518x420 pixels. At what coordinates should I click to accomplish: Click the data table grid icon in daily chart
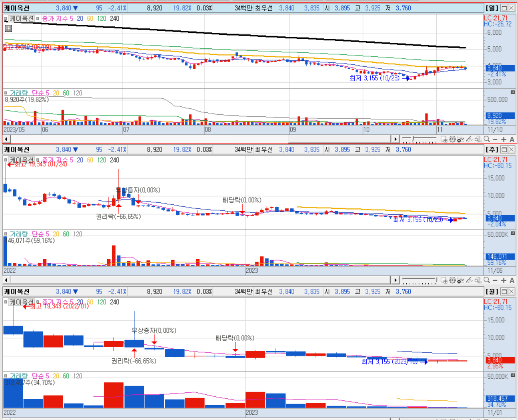[8, 28]
